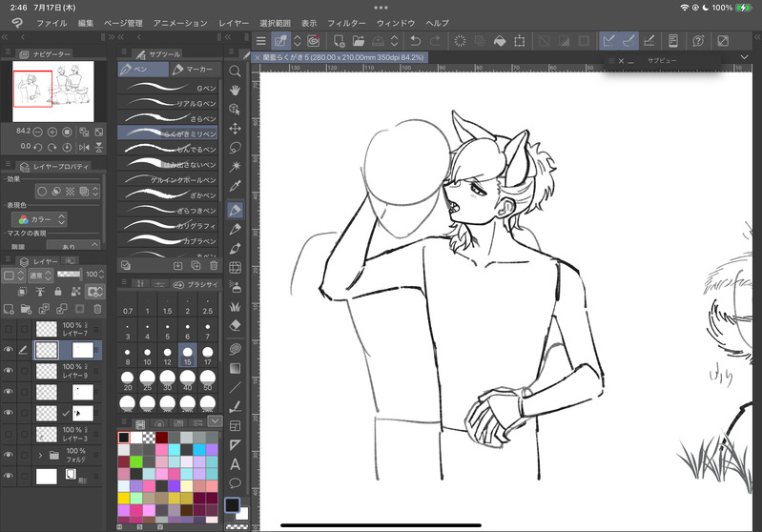
Task: Open the レイヤー menu
Action: point(234,23)
